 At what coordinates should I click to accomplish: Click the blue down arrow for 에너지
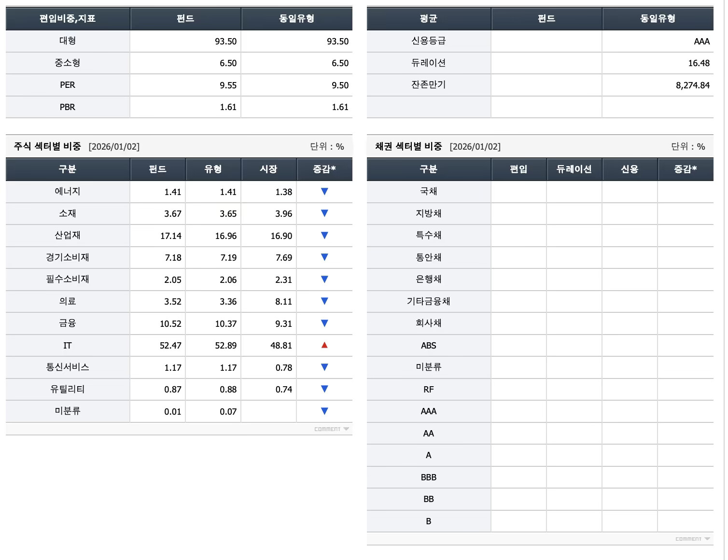pyautogui.click(x=324, y=192)
